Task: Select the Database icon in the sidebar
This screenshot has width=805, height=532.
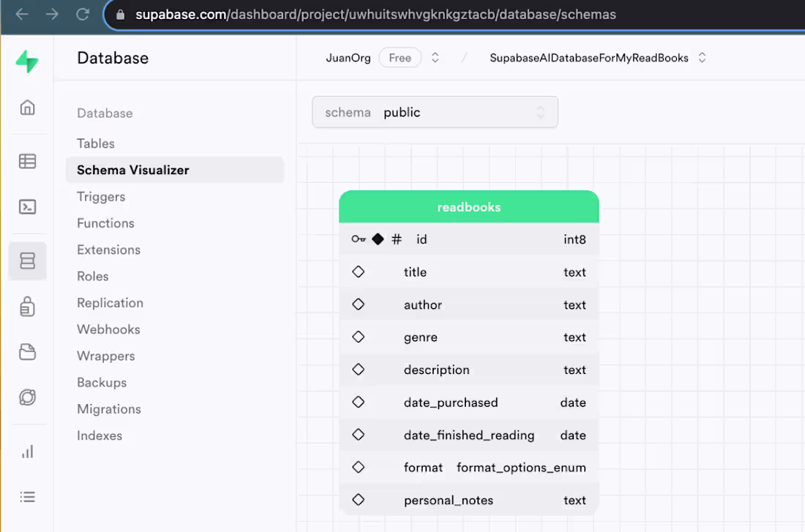Action: coord(27,261)
